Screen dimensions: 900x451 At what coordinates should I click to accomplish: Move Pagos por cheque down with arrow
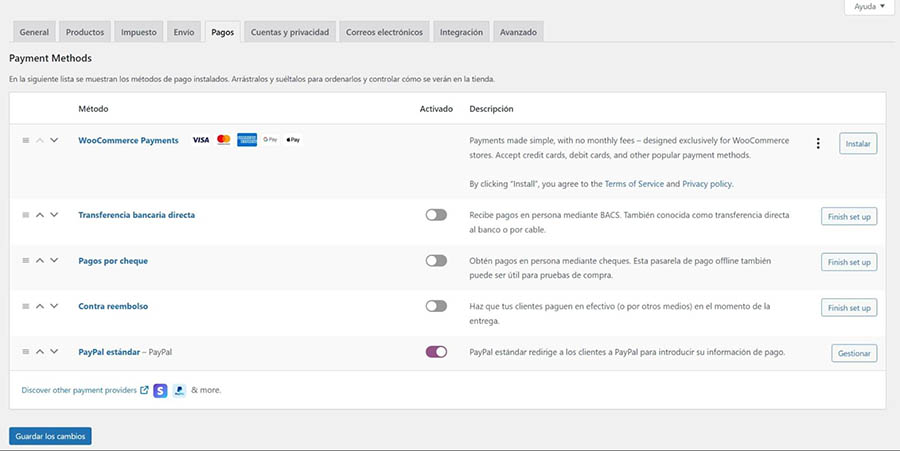[54, 260]
